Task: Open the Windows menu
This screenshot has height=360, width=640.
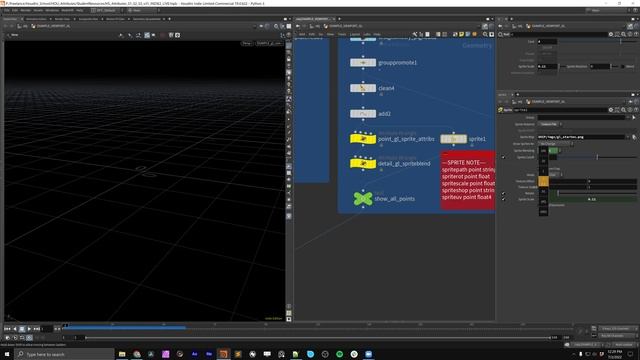Action: tap(52, 10)
